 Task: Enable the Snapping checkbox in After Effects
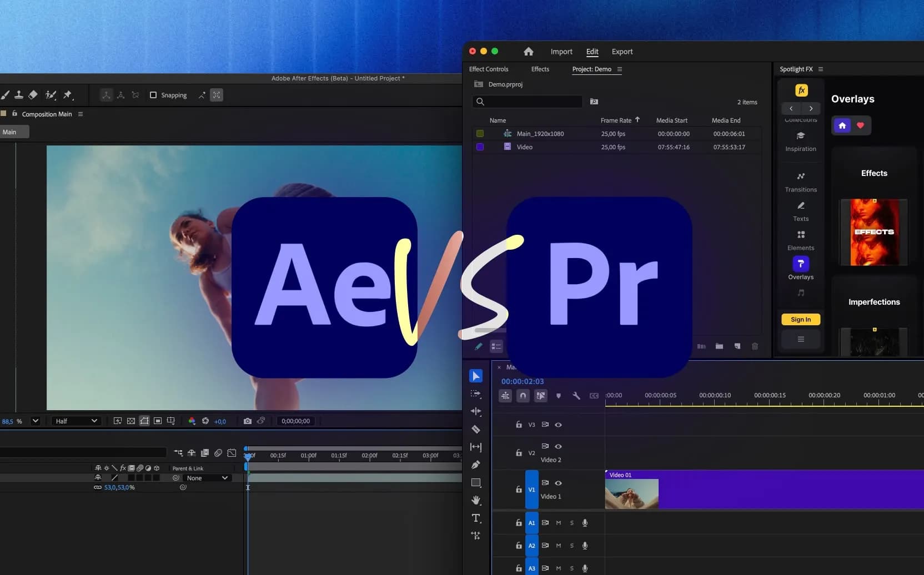pyautogui.click(x=153, y=95)
